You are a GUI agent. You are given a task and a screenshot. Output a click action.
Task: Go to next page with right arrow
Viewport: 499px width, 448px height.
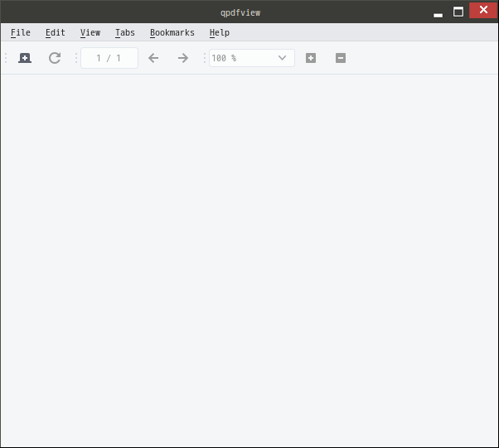click(x=183, y=58)
